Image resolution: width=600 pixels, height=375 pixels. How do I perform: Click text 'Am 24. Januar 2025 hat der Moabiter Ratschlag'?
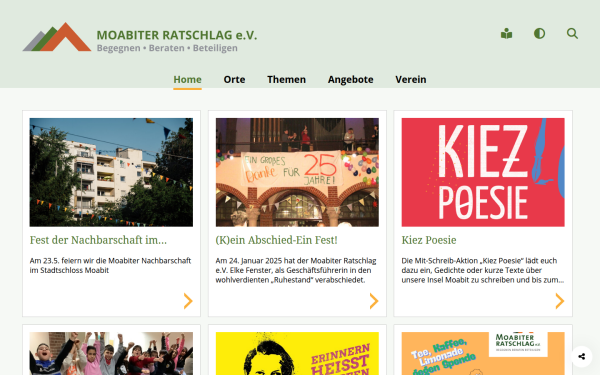[x=296, y=261]
